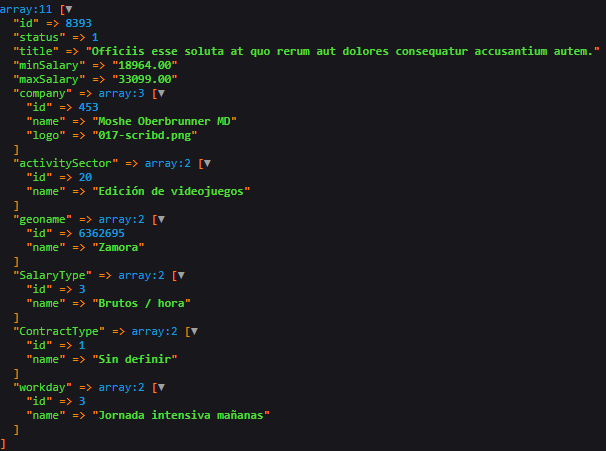Click the array:2 label after ContractType
Image resolution: width=606 pixels, height=451 pixels.
pos(154,331)
